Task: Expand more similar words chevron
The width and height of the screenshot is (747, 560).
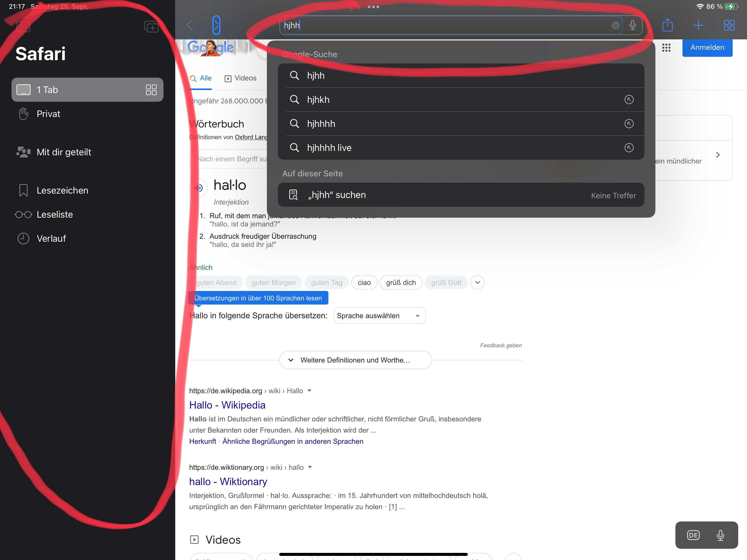Action: tap(477, 282)
